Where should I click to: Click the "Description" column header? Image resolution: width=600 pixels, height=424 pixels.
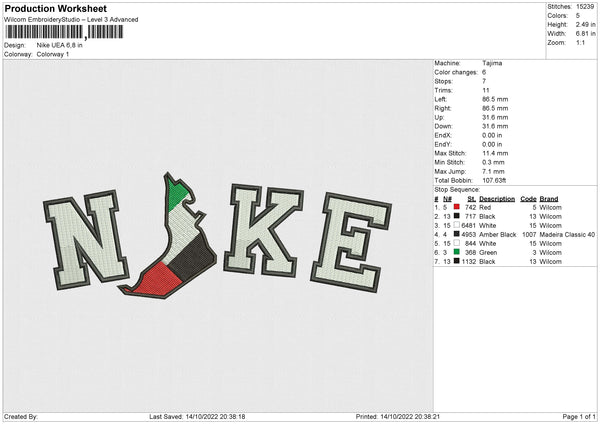[497, 199]
